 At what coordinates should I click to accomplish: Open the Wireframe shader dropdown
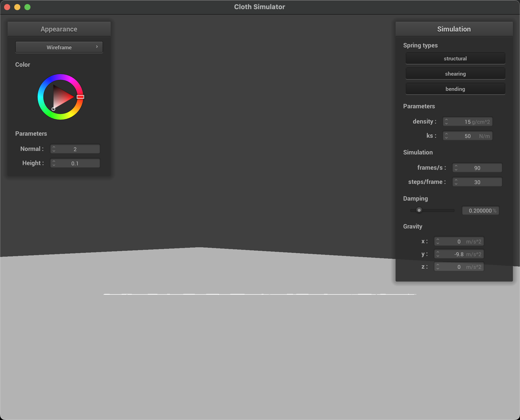(59, 47)
